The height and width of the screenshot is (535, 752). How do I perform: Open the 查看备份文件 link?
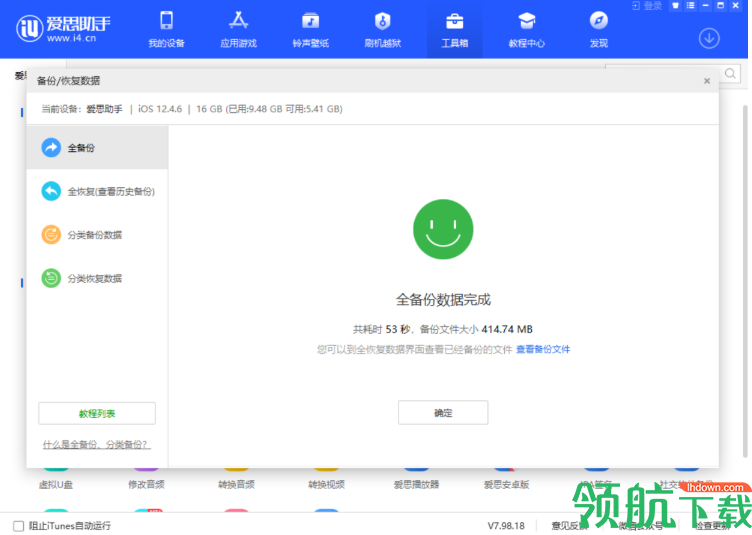(x=543, y=349)
